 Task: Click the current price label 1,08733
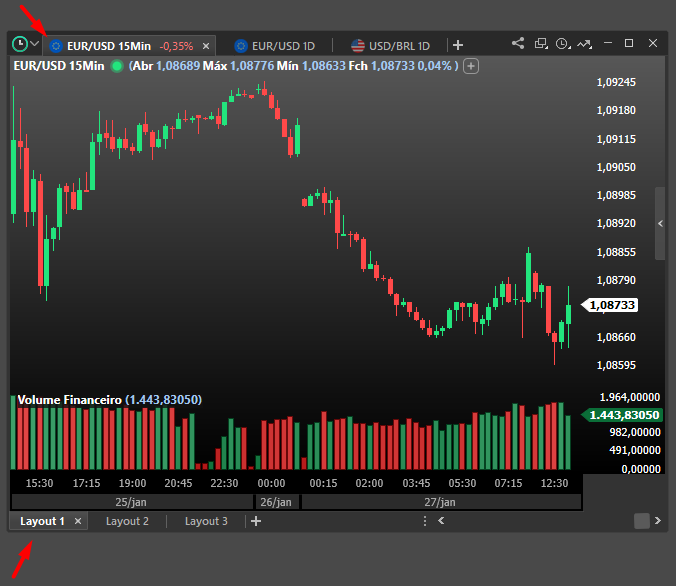pos(612,305)
